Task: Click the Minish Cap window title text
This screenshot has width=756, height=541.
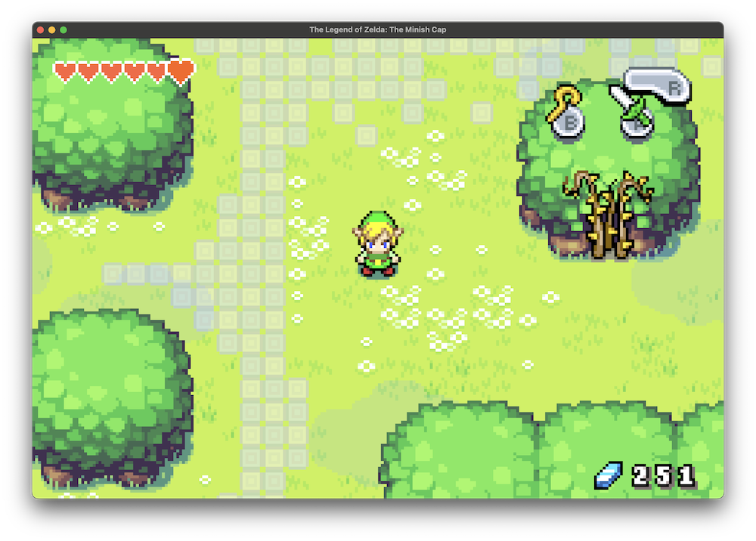Action: pos(377,29)
